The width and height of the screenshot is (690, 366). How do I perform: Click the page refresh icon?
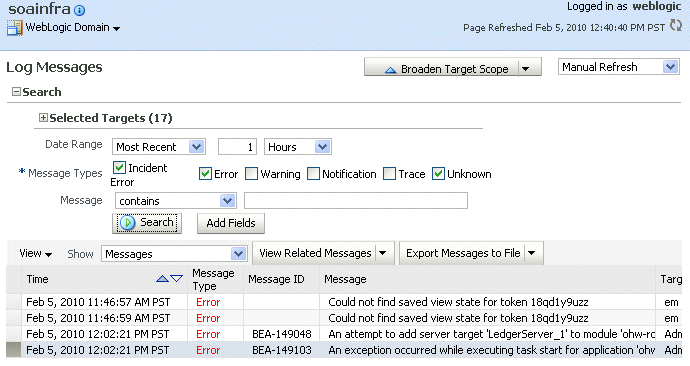tap(675, 26)
